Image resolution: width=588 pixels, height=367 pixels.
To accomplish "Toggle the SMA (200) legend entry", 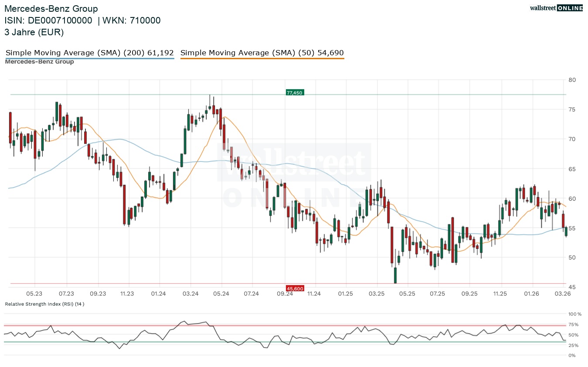I will [x=89, y=53].
